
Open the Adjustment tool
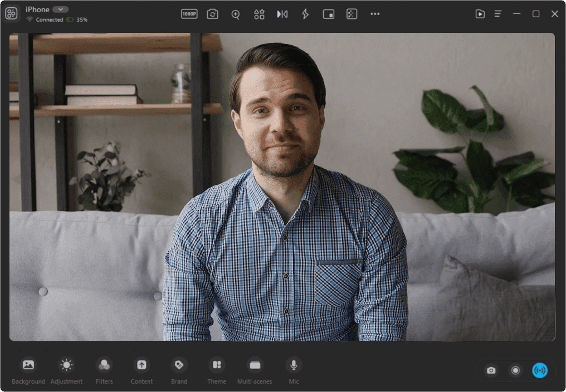pos(66,370)
